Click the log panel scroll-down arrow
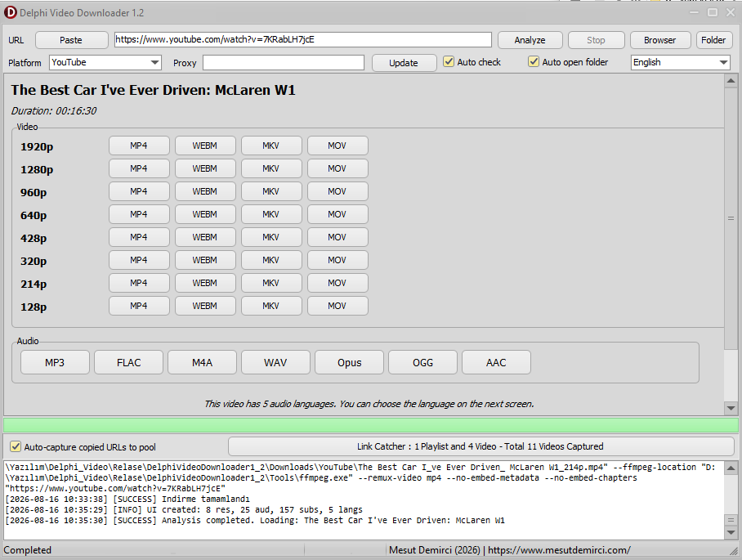Image resolution: width=742 pixels, height=560 pixels. pos(731,532)
